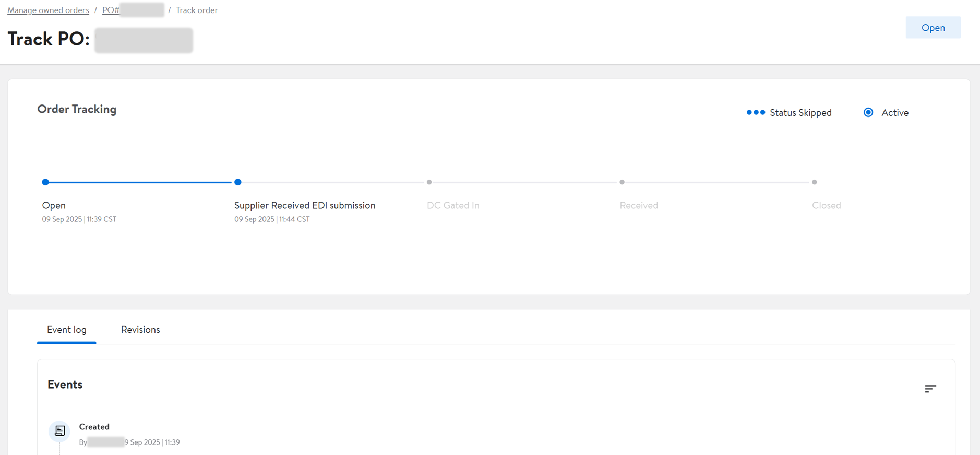Select the Active legend radio indicator
This screenshot has width=980, height=455.
tap(868, 112)
